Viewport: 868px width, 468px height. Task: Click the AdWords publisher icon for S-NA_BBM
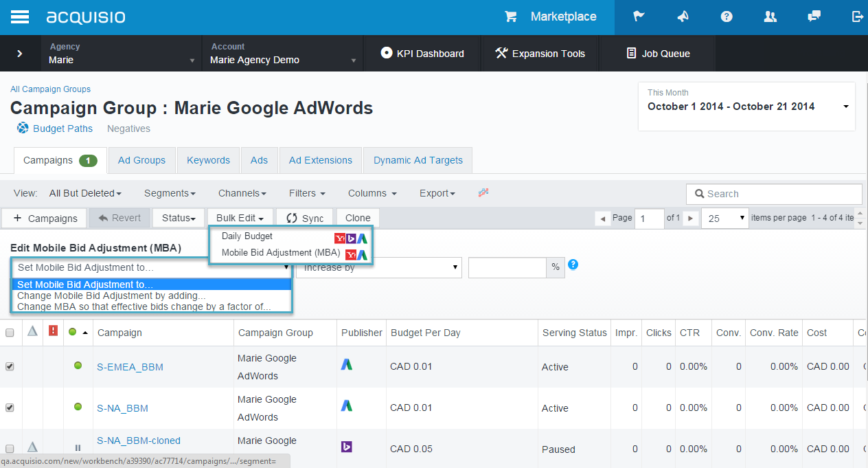click(x=347, y=406)
